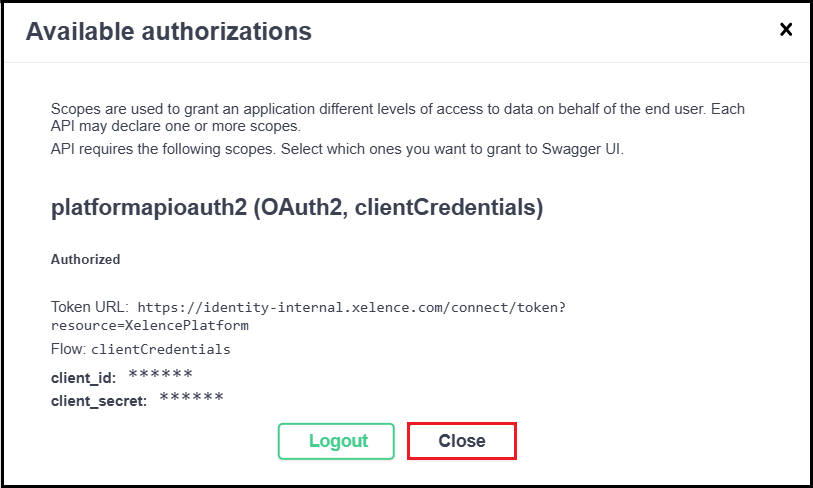Close the dialog with the X icon
This screenshot has height=488, width=813.
786,30
